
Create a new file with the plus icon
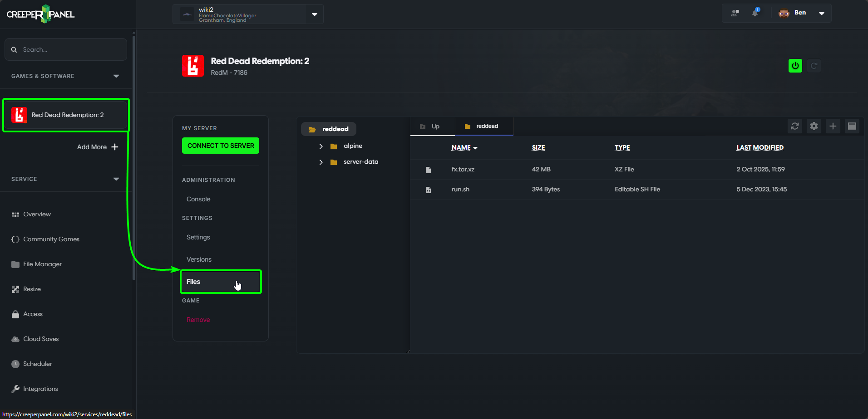(833, 126)
